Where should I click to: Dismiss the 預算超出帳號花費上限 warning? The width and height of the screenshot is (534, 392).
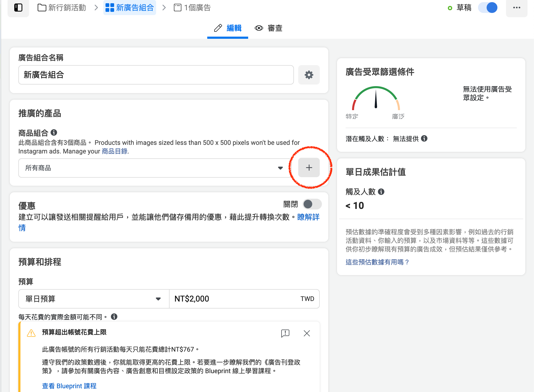pyautogui.click(x=307, y=333)
